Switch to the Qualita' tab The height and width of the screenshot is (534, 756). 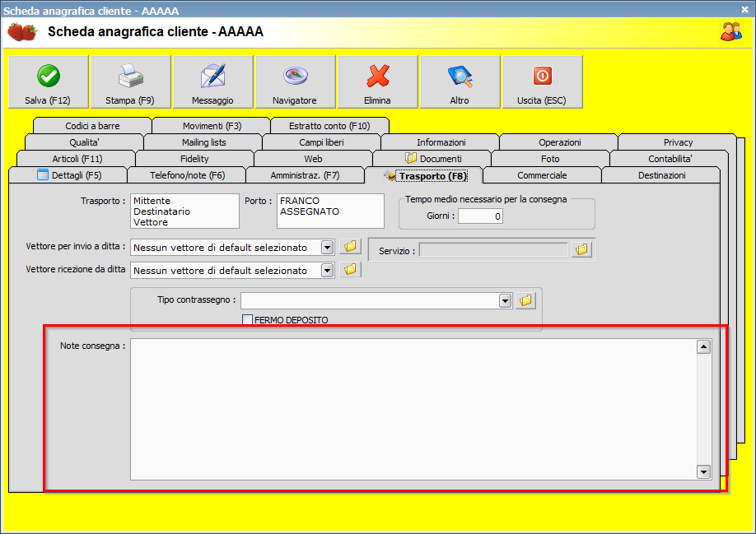pyautogui.click(x=84, y=142)
